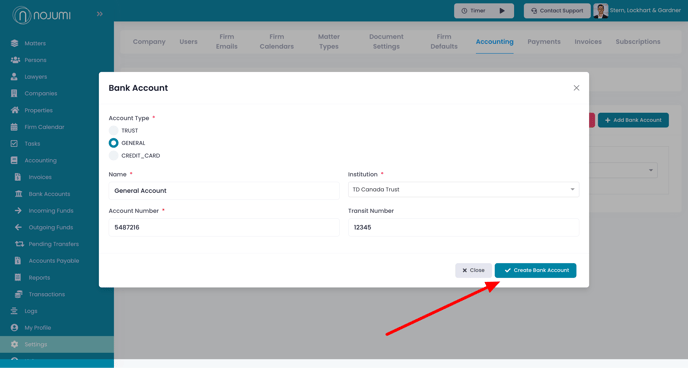Viewport: 688px width, 368px height.
Task: Click the Properties house icon
Action: click(15, 110)
